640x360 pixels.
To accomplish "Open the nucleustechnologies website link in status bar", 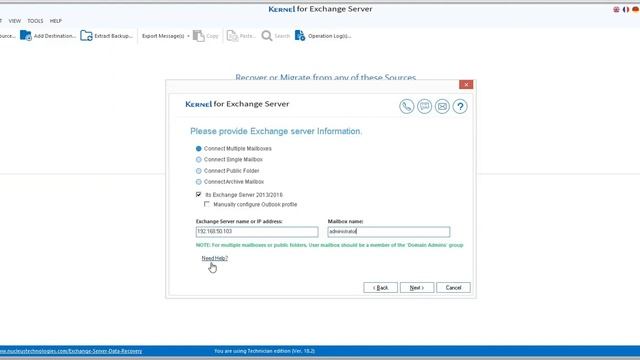I will (x=71, y=351).
